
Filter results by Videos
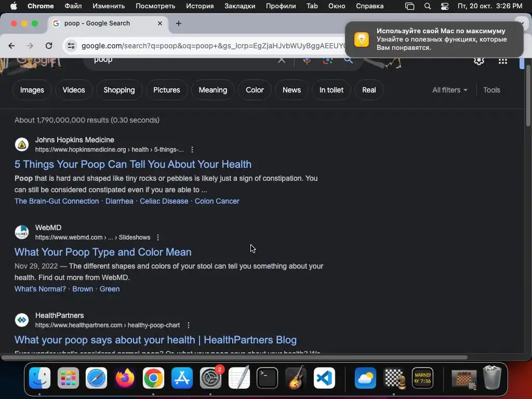(x=74, y=90)
